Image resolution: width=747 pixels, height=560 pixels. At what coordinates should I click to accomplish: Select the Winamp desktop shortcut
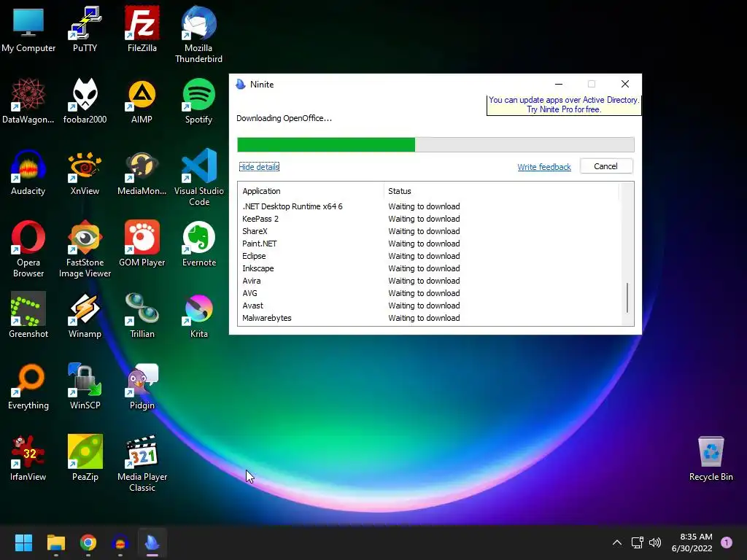click(85, 315)
